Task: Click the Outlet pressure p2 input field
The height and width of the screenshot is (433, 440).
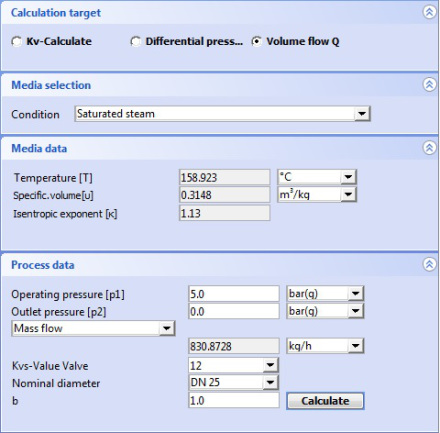Action: pyautogui.click(x=234, y=311)
